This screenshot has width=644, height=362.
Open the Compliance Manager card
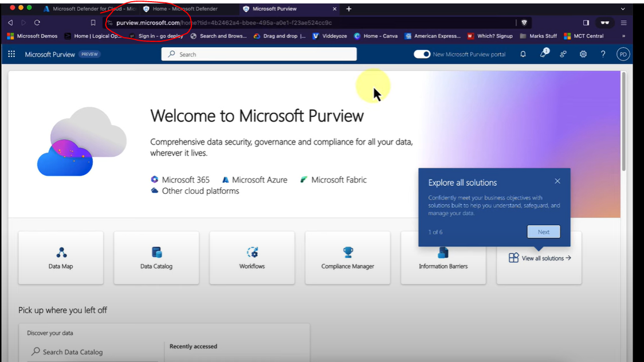pos(347,258)
